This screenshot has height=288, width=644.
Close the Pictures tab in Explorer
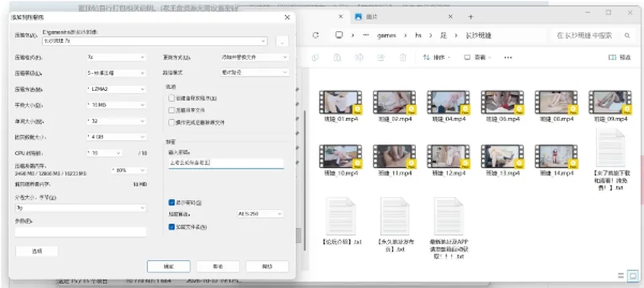[x=451, y=17]
